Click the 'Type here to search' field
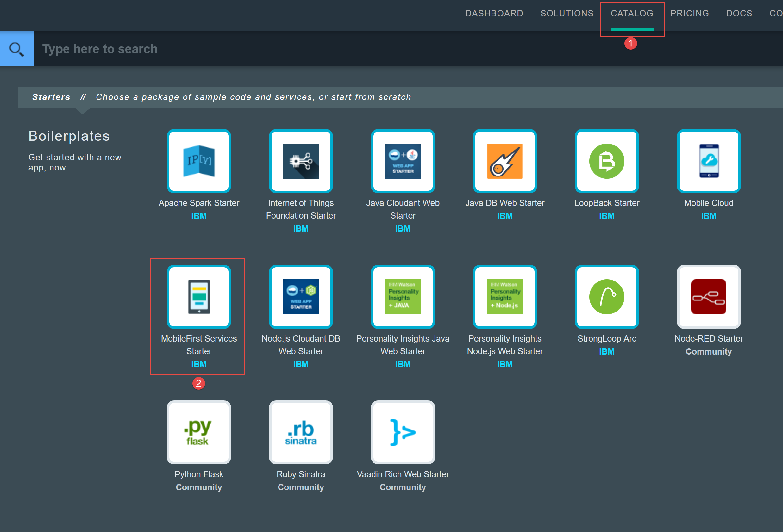The height and width of the screenshot is (532, 783). [408, 49]
